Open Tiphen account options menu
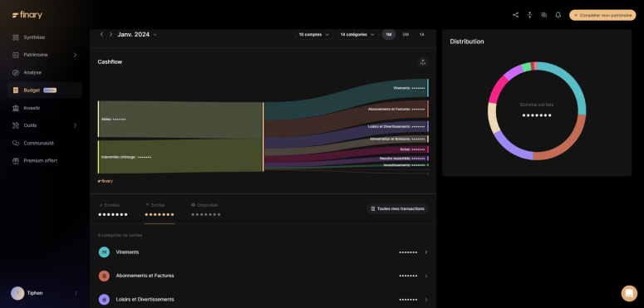The height and width of the screenshot is (308, 644). coord(76,293)
